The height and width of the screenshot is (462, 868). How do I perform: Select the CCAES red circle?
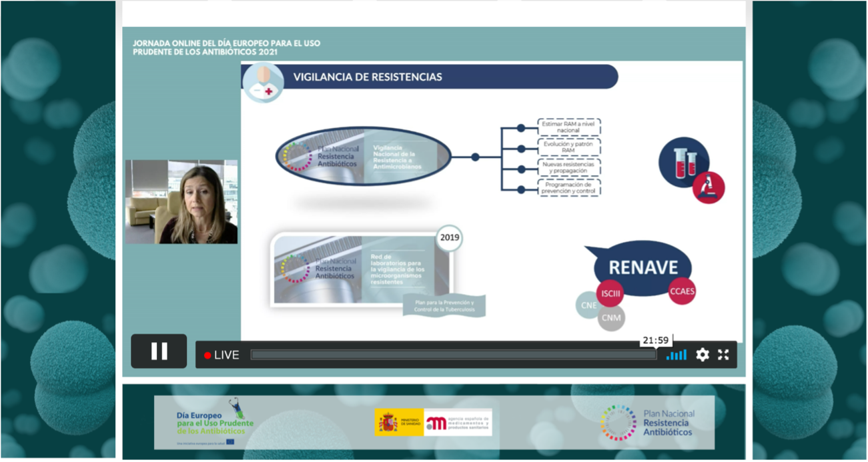(682, 291)
